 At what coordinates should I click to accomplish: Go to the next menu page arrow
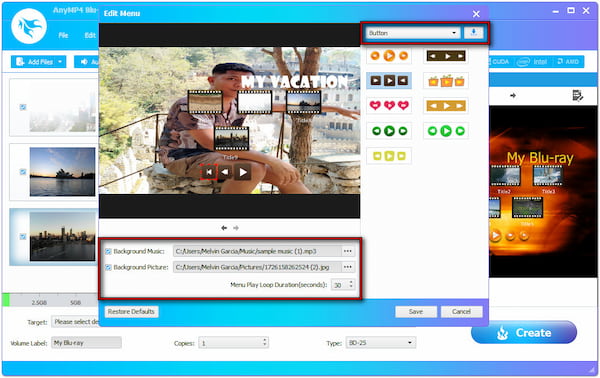(x=236, y=228)
